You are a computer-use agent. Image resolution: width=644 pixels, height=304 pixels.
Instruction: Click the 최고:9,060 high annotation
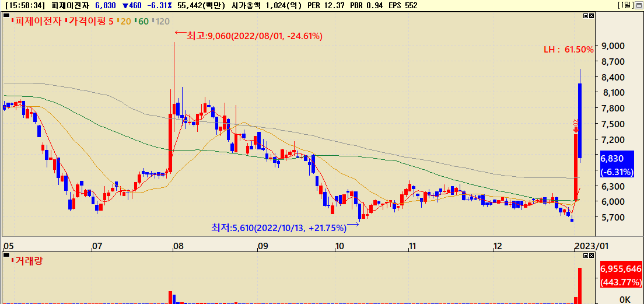(x=254, y=36)
